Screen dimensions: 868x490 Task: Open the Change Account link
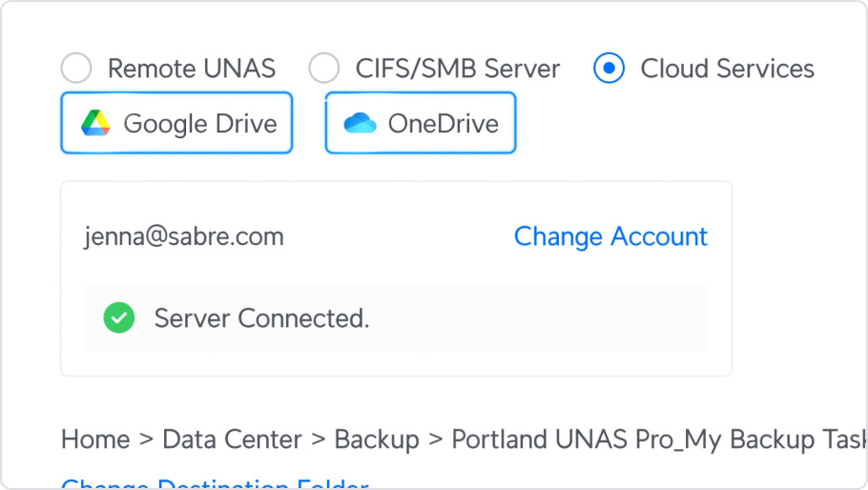tap(610, 236)
